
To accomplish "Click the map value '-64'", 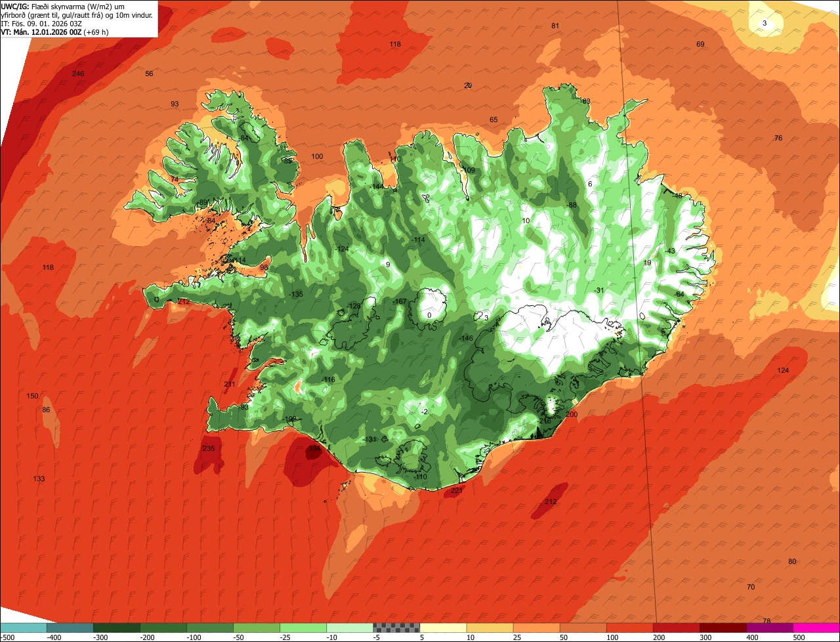I will (x=679, y=293).
